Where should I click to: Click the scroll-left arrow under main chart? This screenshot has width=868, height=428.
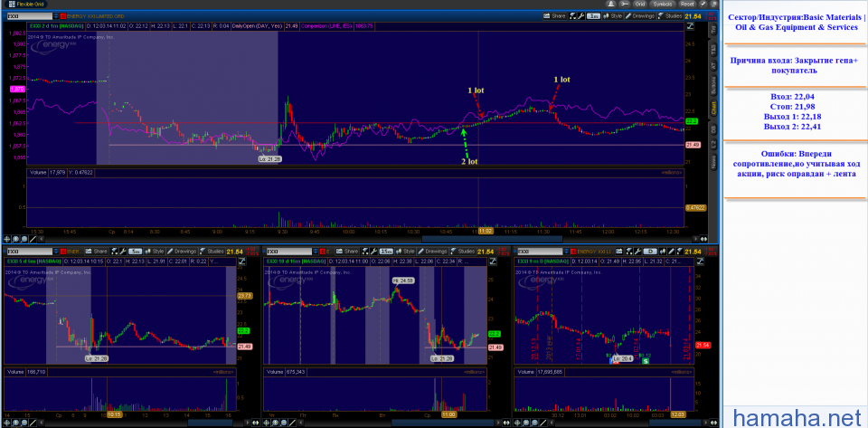tap(41, 239)
